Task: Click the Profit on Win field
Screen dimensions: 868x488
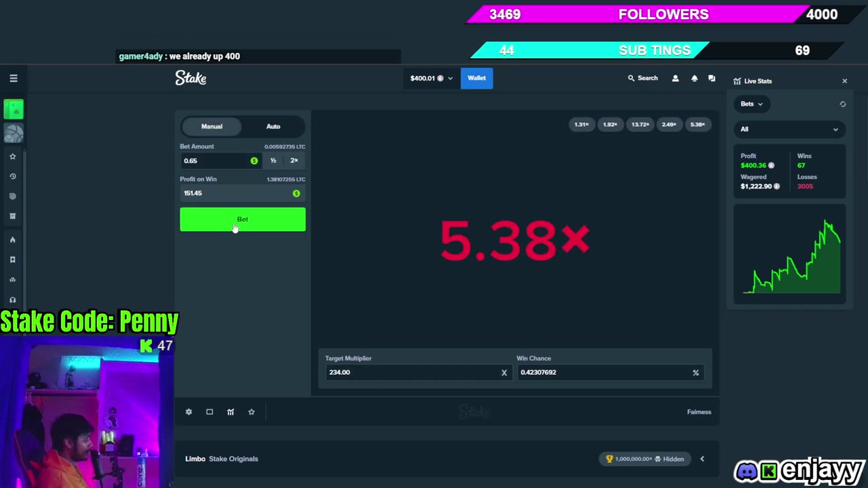Action: [242, 193]
